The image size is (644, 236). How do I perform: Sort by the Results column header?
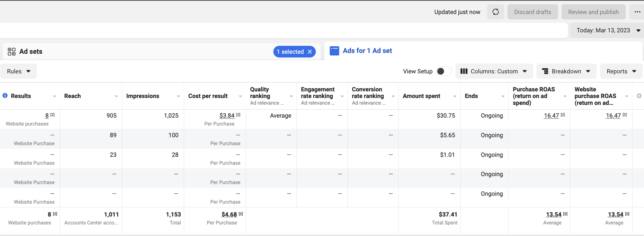(x=21, y=96)
